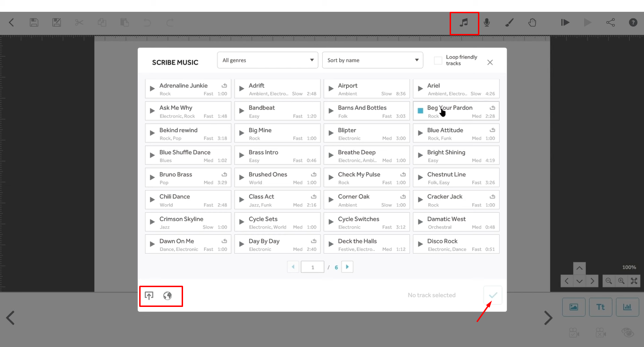Viewport: 644px width, 347px height.
Task: Select the Check My Pulse track
Action: [367, 177]
